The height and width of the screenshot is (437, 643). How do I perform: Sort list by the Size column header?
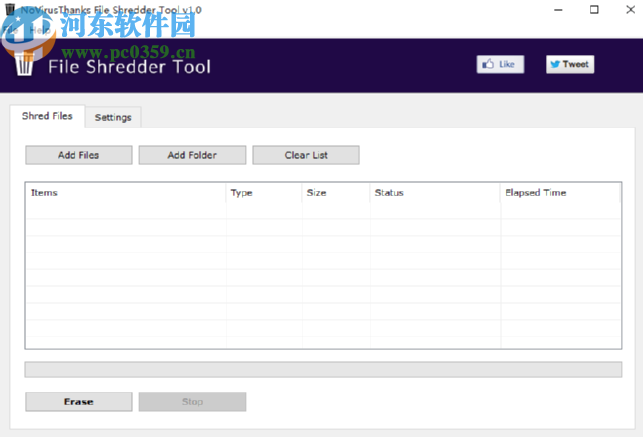(336, 193)
